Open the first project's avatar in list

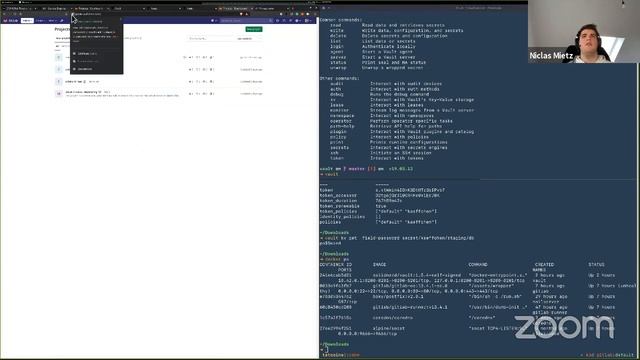point(58,58)
